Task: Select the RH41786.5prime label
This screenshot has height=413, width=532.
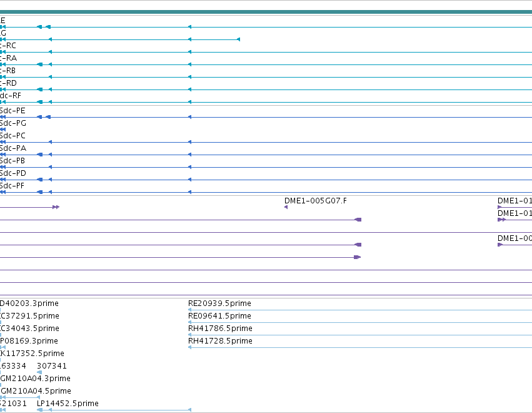Action: point(220,329)
